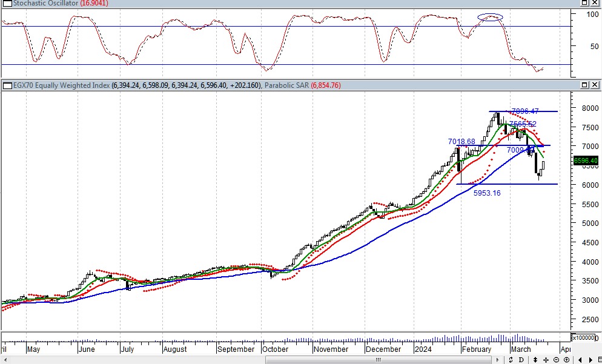The width and height of the screenshot is (602, 364).
Task: Open the Stochastic Oscillator pane menu icon
Action: click(5, 2)
